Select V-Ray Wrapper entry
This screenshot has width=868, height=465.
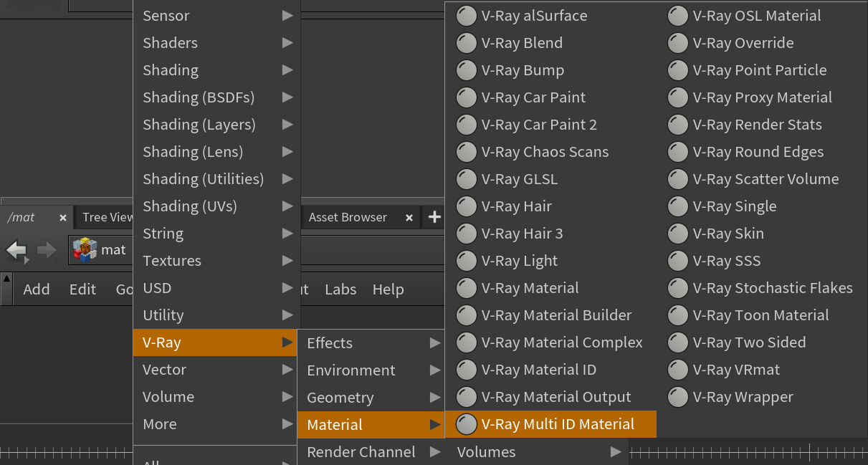761,397
